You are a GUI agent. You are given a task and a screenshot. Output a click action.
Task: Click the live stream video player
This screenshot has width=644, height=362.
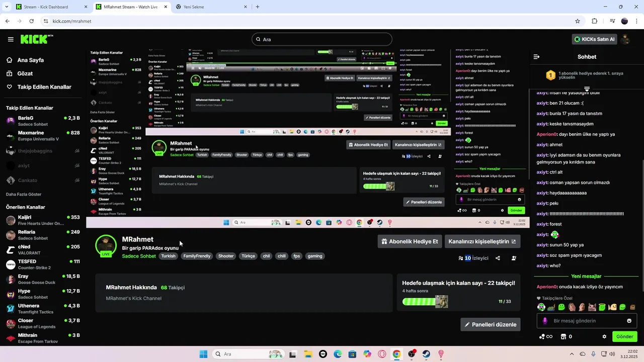click(x=307, y=139)
